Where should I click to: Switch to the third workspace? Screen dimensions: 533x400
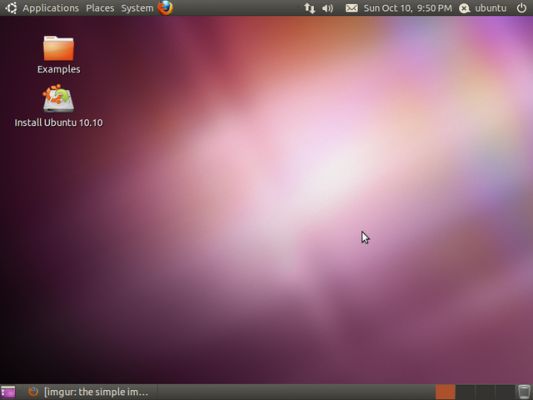[x=485, y=392]
